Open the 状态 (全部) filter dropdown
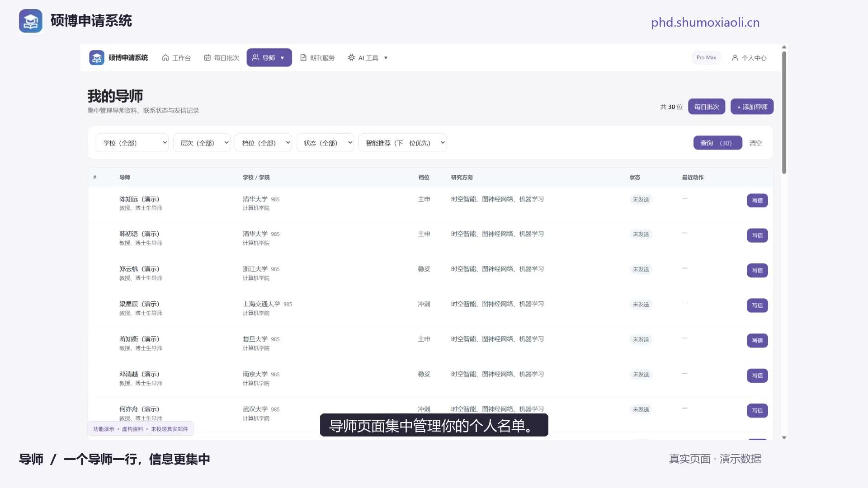Image resolution: width=868 pixels, height=488 pixels. coord(325,143)
